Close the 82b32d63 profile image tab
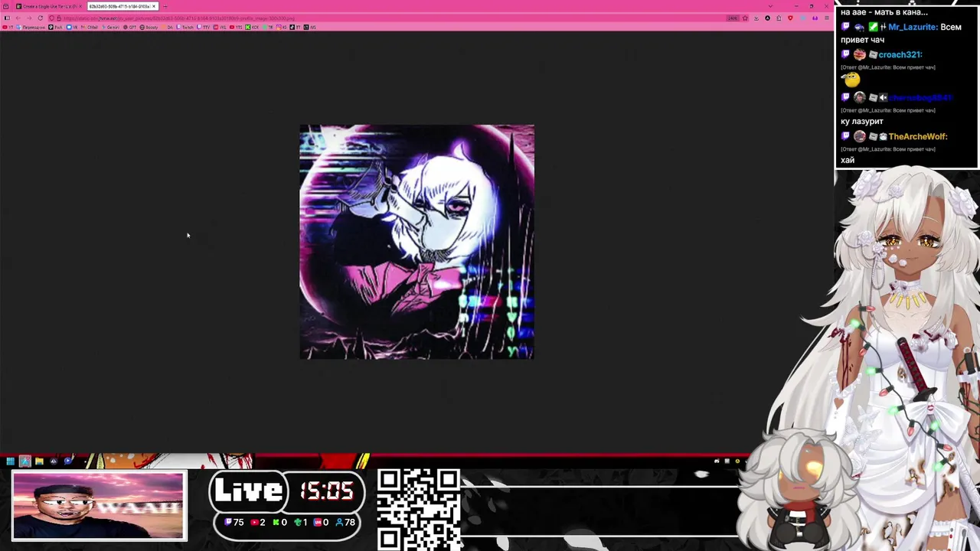Screen dimensions: 980x551 click(x=154, y=6)
